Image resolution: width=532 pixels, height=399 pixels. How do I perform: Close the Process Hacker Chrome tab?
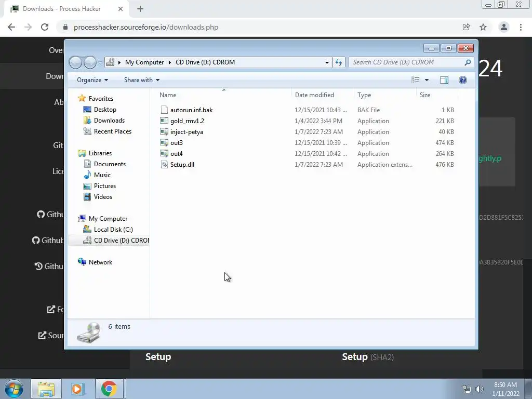pos(120,9)
